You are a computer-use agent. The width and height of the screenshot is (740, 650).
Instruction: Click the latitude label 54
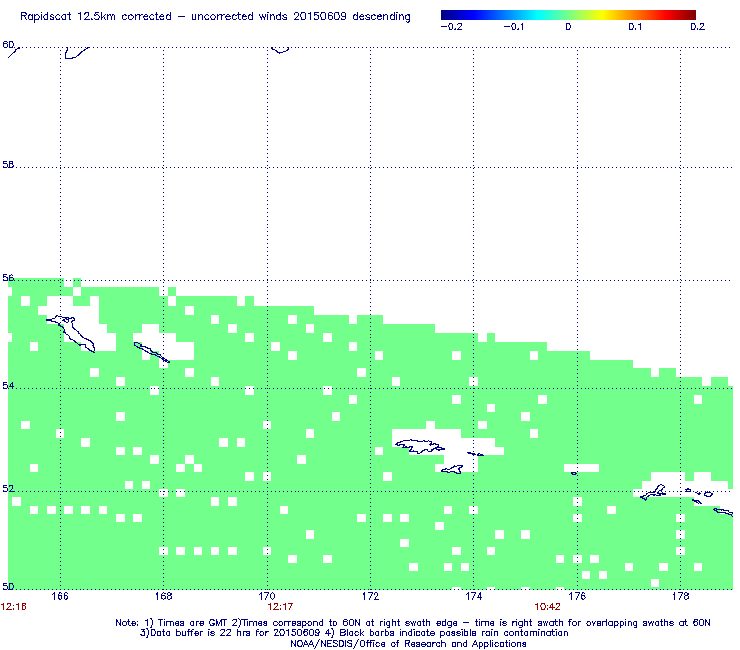point(8,386)
